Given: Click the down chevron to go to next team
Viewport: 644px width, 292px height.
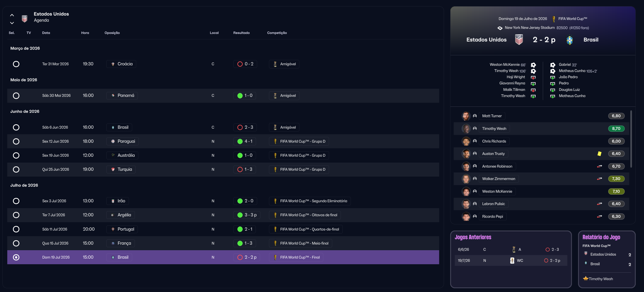Looking at the screenshot, I should (x=12, y=23).
